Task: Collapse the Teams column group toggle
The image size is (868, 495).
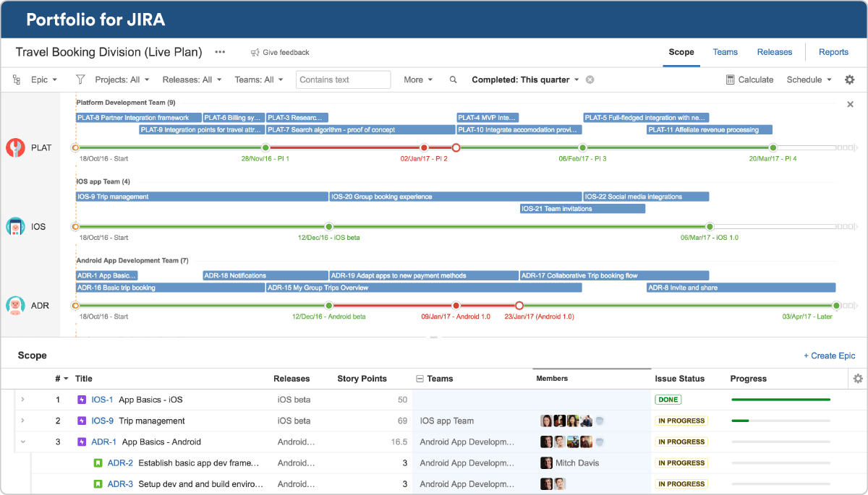Action: pyautogui.click(x=420, y=379)
